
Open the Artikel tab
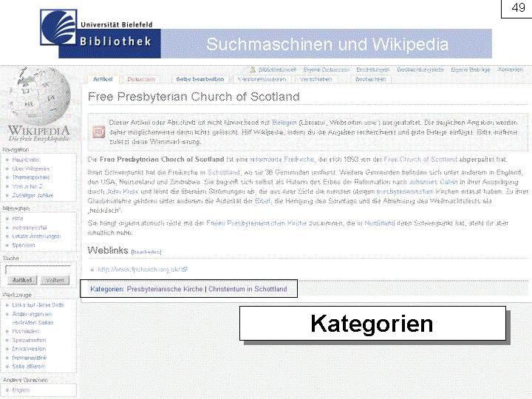click(103, 79)
